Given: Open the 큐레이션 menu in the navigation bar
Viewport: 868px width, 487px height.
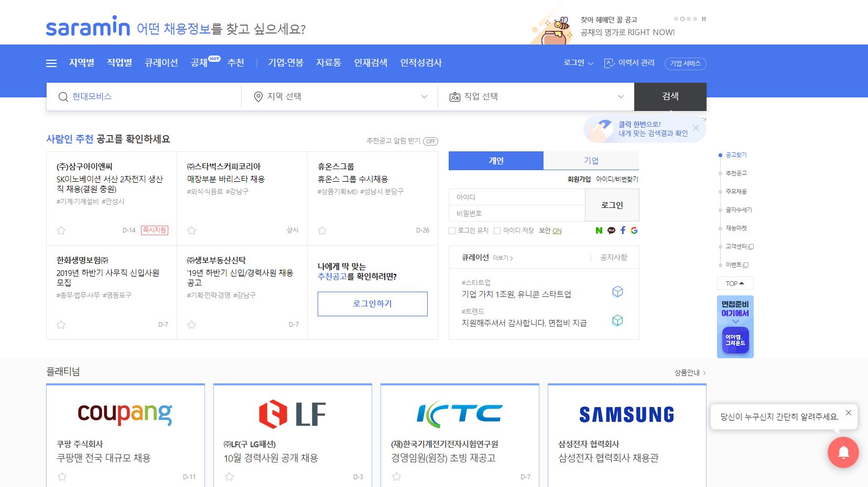Looking at the screenshot, I should (x=161, y=63).
